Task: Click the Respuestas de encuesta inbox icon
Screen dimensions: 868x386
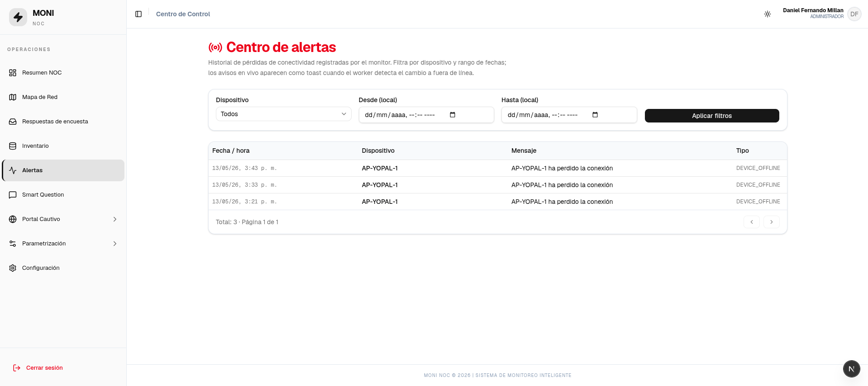Action: tap(13, 122)
